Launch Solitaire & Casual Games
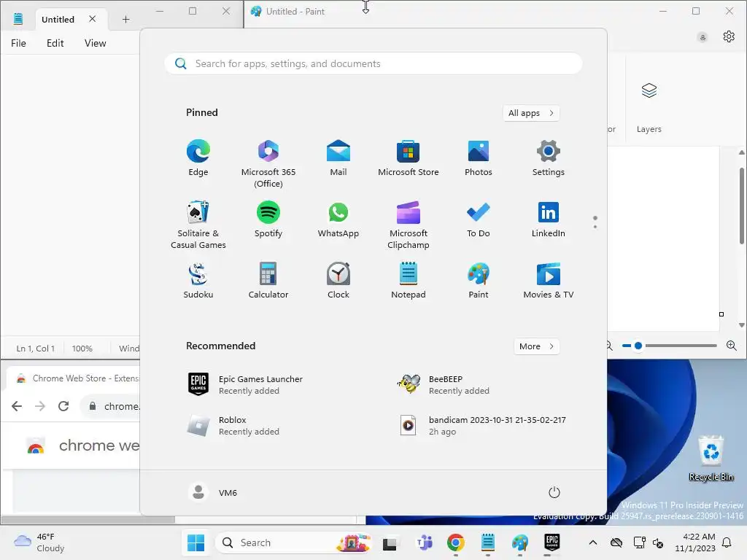The image size is (747, 560). click(198, 225)
